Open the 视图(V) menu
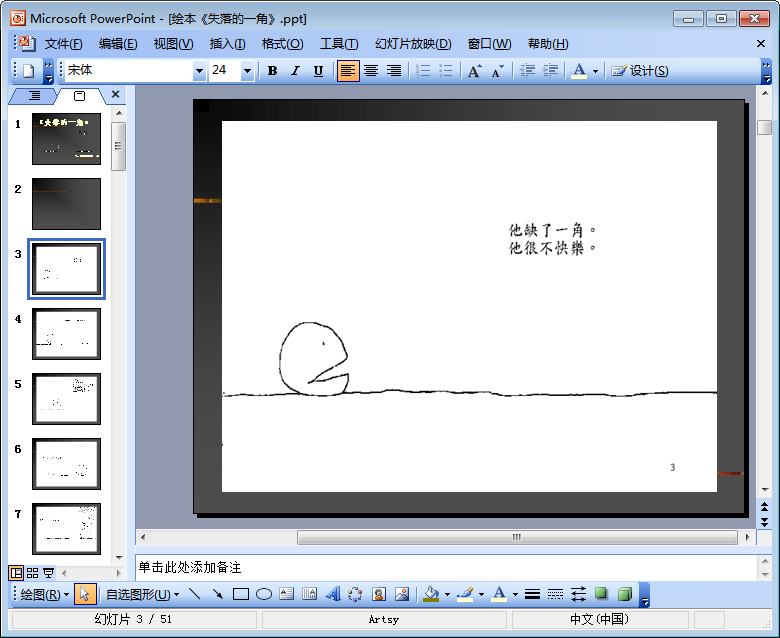780x638 pixels. (173, 44)
